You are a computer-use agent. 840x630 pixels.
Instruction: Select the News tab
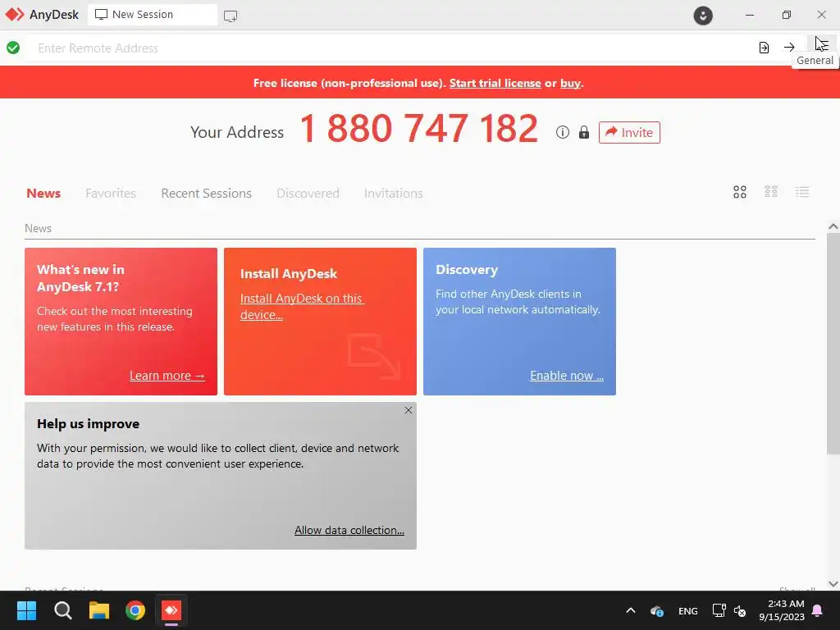43,193
